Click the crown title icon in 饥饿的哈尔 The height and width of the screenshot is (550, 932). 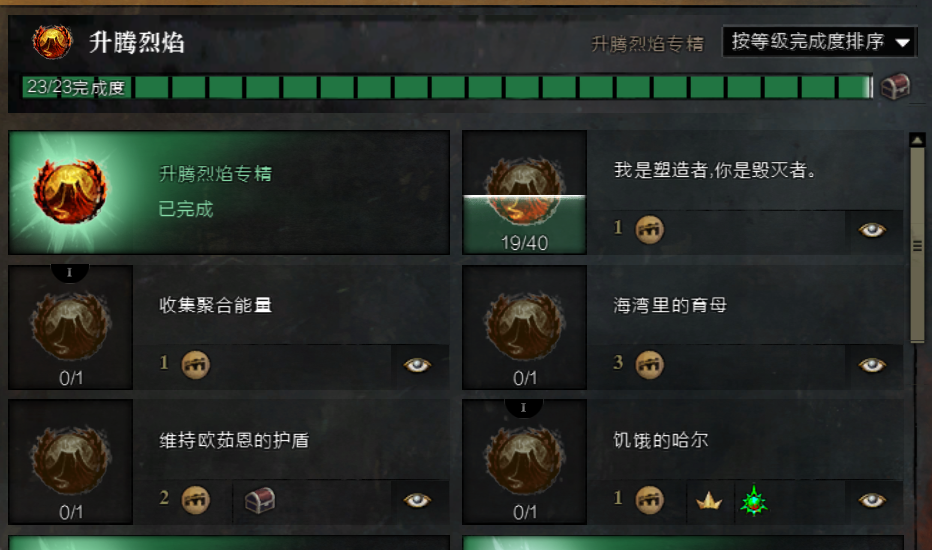pyautogui.click(x=709, y=501)
